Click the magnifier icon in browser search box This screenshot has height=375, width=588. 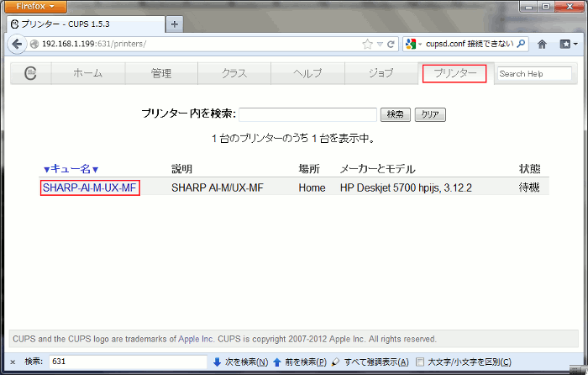tap(522, 44)
